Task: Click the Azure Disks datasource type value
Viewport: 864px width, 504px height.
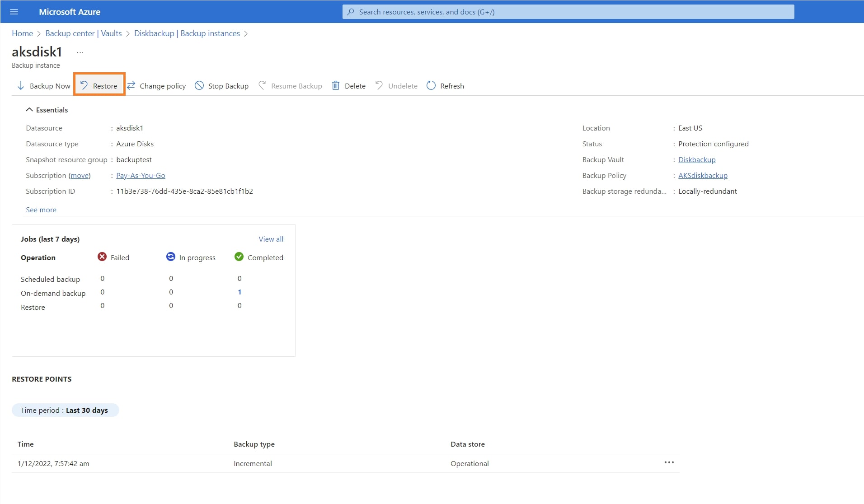Action: point(135,144)
